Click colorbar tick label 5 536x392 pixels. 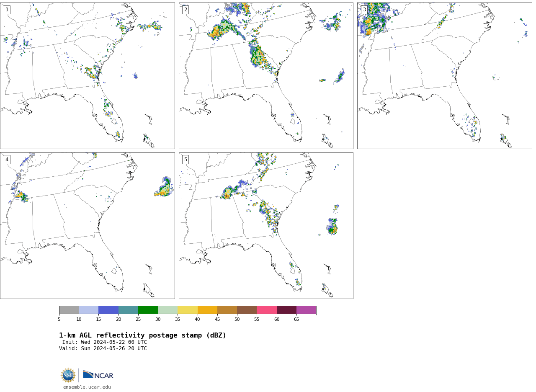(x=59, y=320)
